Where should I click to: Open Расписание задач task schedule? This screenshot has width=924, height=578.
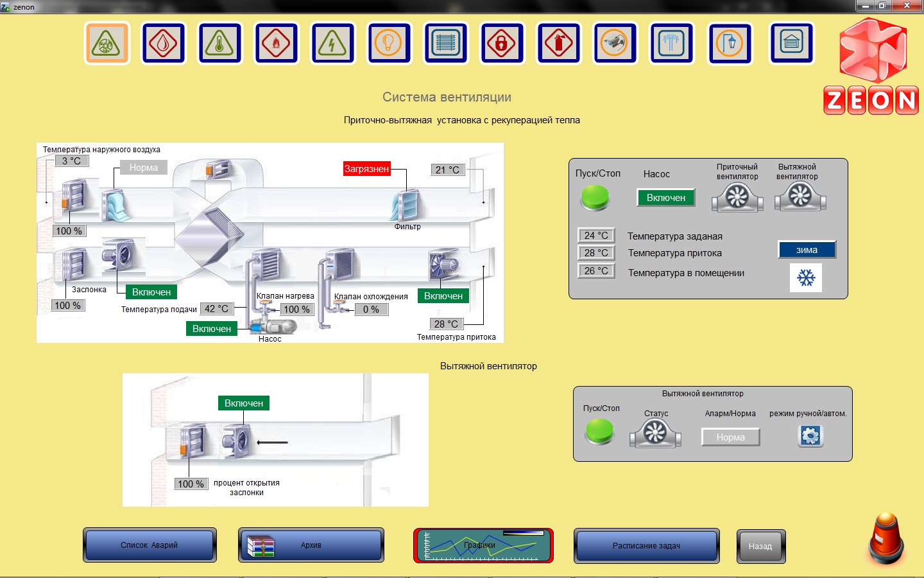coord(646,546)
